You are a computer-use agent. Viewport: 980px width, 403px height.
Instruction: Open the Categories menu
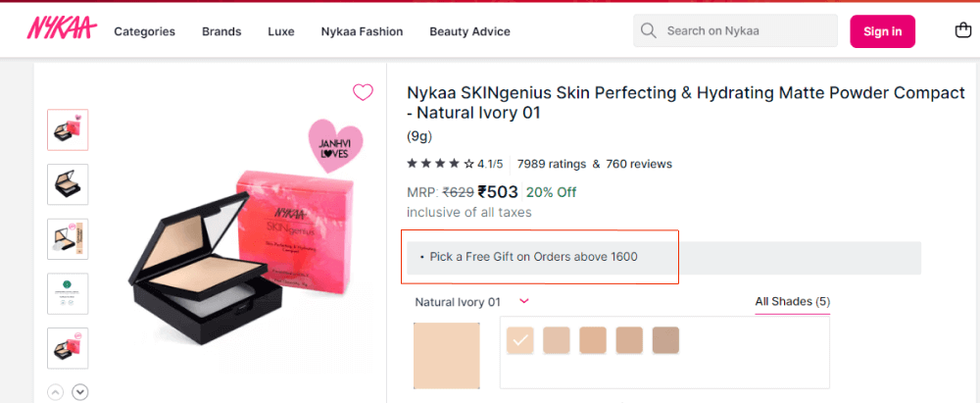pyautogui.click(x=144, y=31)
